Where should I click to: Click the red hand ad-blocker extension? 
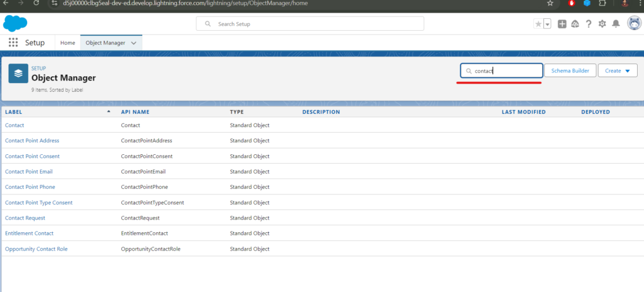(571, 3)
